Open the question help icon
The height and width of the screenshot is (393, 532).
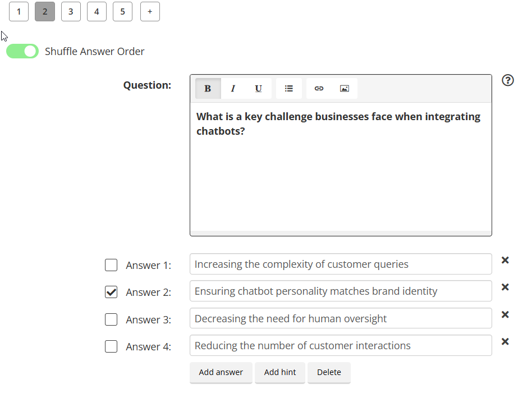(507, 80)
